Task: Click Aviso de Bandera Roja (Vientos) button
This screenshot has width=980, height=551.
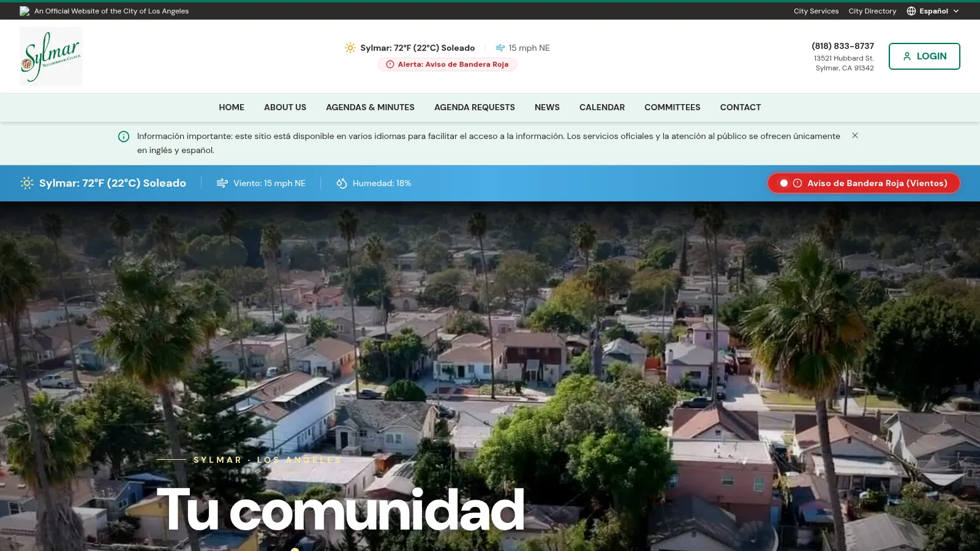Action: [864, 183]
